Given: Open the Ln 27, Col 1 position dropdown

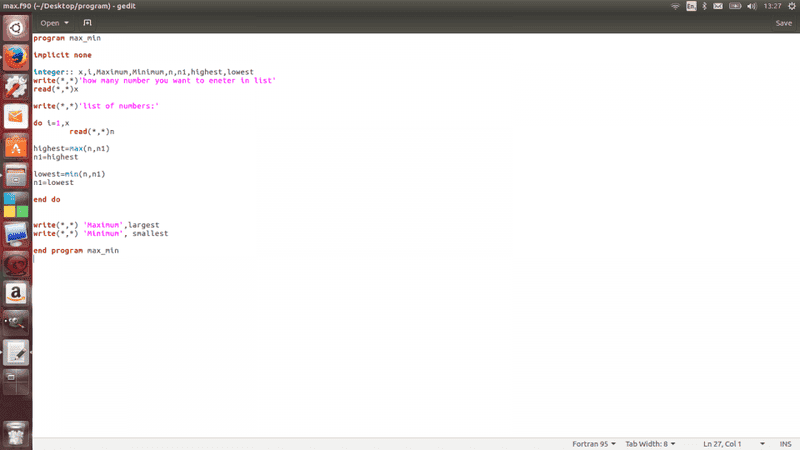Looking at the screenshot, I should [734, 444].
